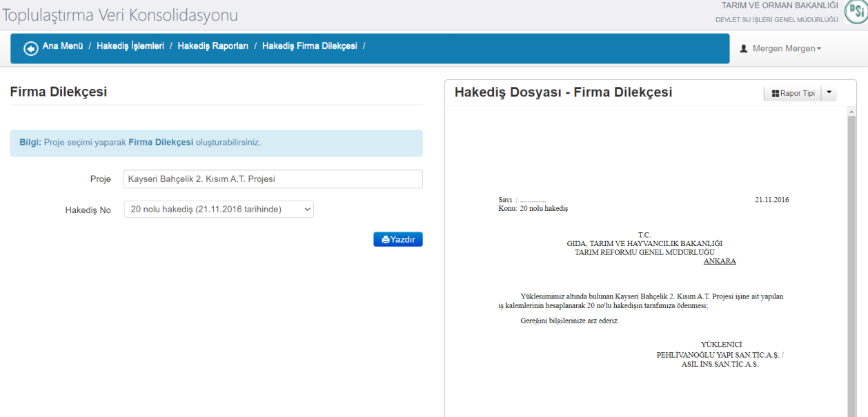Go to Ana Menü breadcrumb
This screenshot has height=417, width=868.
[63, 46]
